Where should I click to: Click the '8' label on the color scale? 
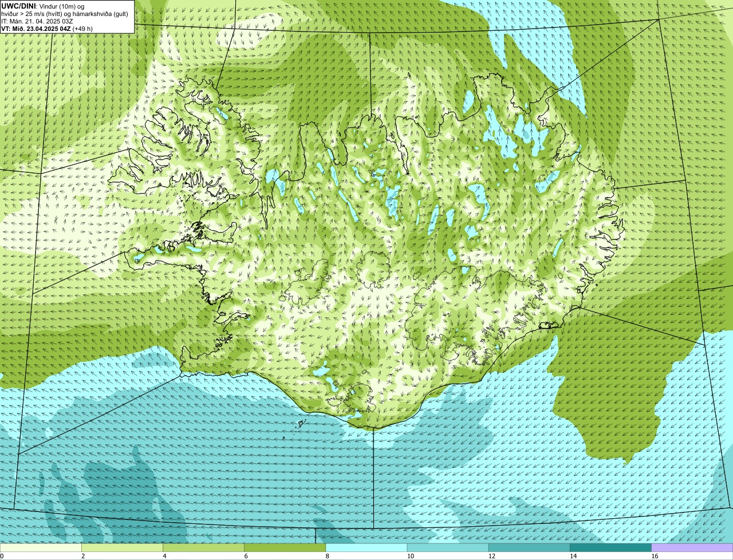click(x=327, y=556)
